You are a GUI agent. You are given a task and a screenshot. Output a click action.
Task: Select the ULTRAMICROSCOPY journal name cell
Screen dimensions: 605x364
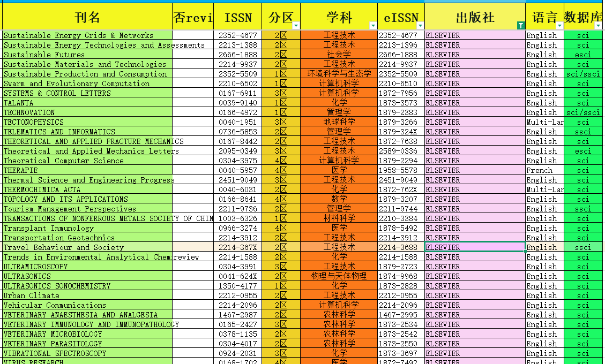(87, 267)
